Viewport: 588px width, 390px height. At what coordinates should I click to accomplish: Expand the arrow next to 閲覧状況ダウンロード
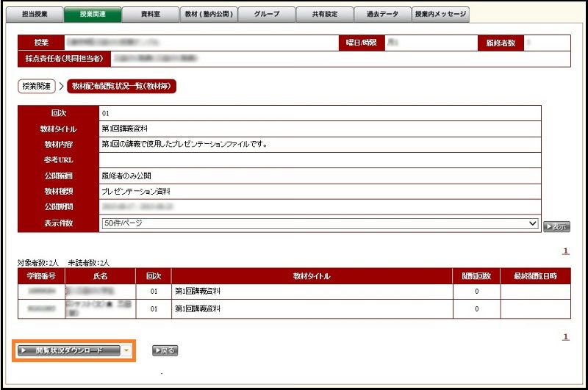pyautogui.click(x=126, y=351)
